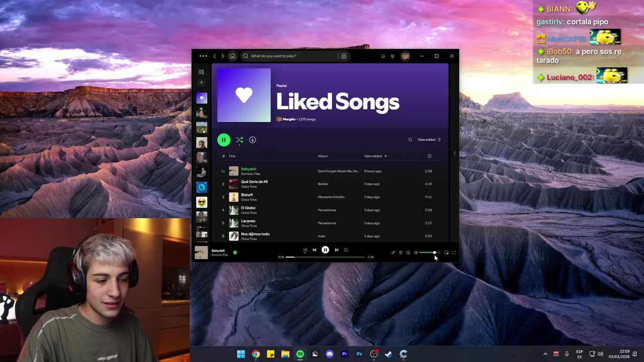Image resolution: width=644 pixels, height=362 pixels.
Task: Open the blue circle playlist in sidebar
Action: point(201,187)
